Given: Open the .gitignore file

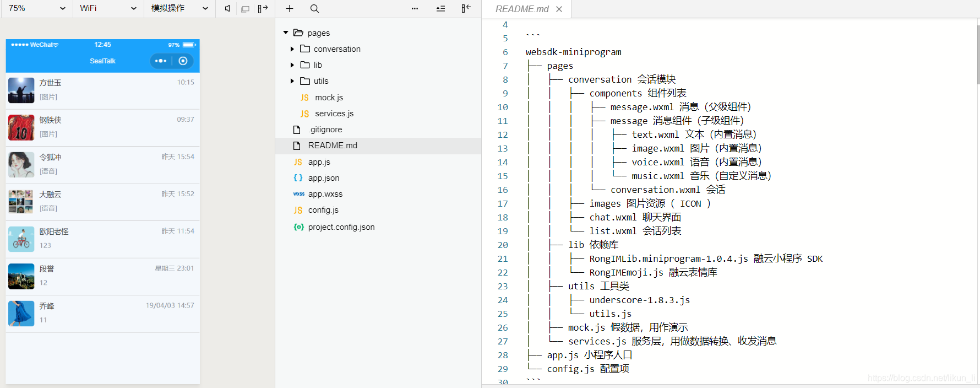Looking at the screenshot, I should point(325,130).
